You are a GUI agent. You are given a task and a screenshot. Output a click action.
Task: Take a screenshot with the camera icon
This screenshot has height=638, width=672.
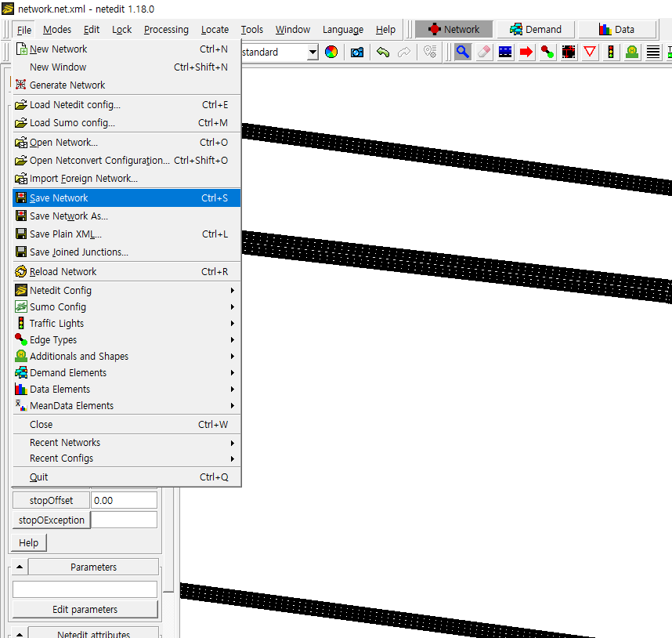(357, 53)
